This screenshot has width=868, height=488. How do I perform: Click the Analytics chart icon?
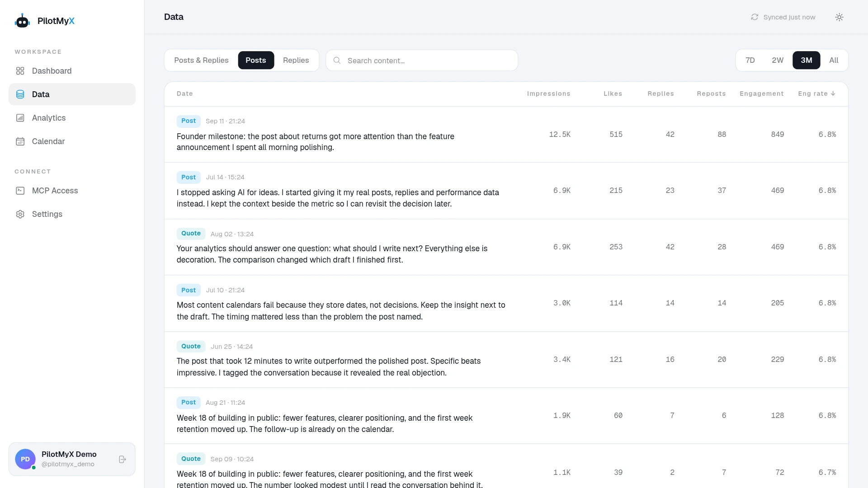click(20, 118)
